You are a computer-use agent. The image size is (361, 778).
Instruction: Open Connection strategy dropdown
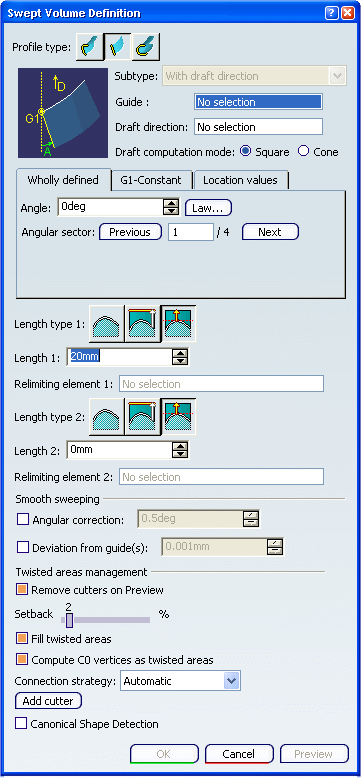232,681
